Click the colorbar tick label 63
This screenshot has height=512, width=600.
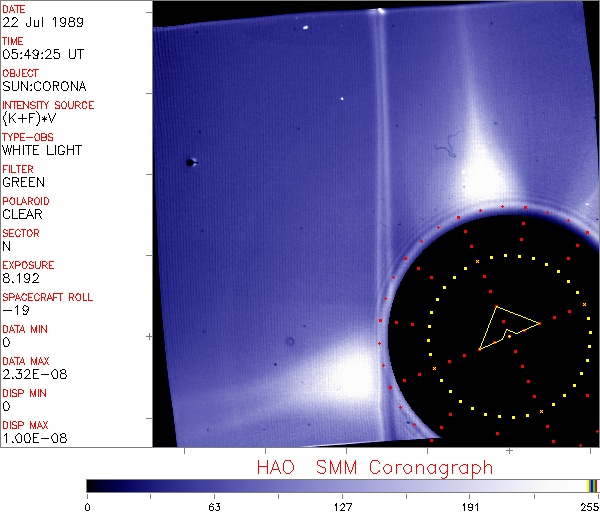click(215, 507)
